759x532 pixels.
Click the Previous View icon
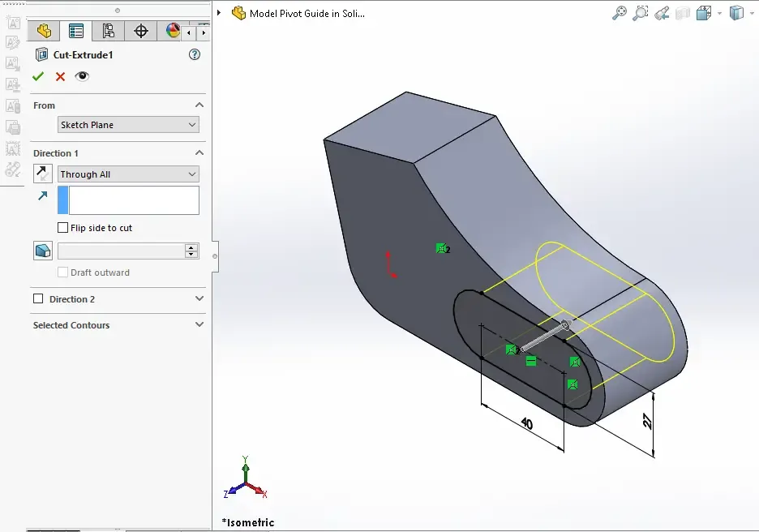(662, 13)
